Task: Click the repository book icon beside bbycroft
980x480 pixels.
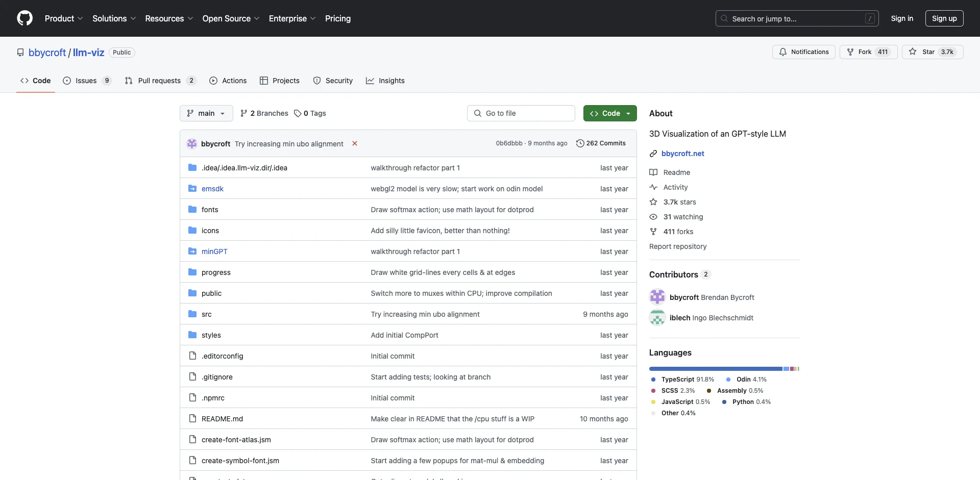Action: click(x=20, y=53)
